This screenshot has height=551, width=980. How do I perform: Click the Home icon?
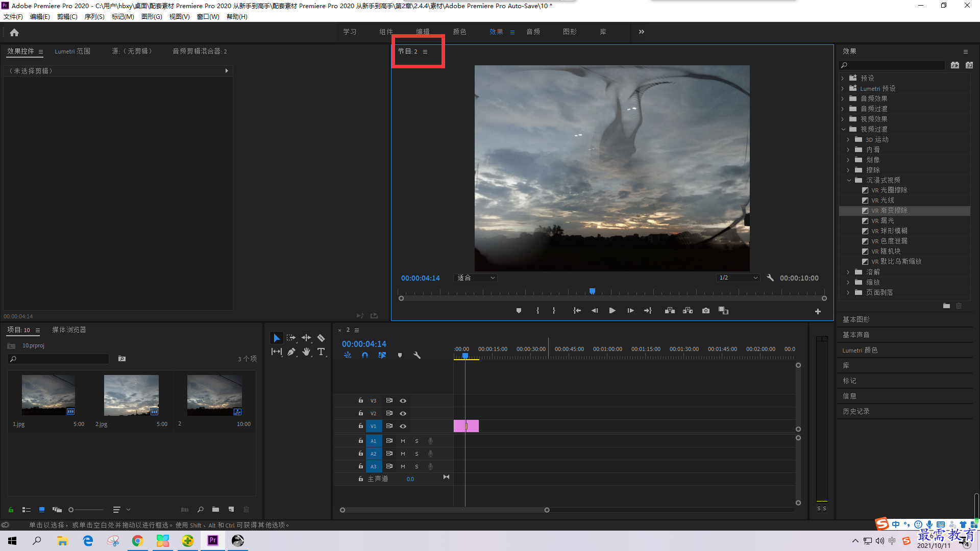14,32
